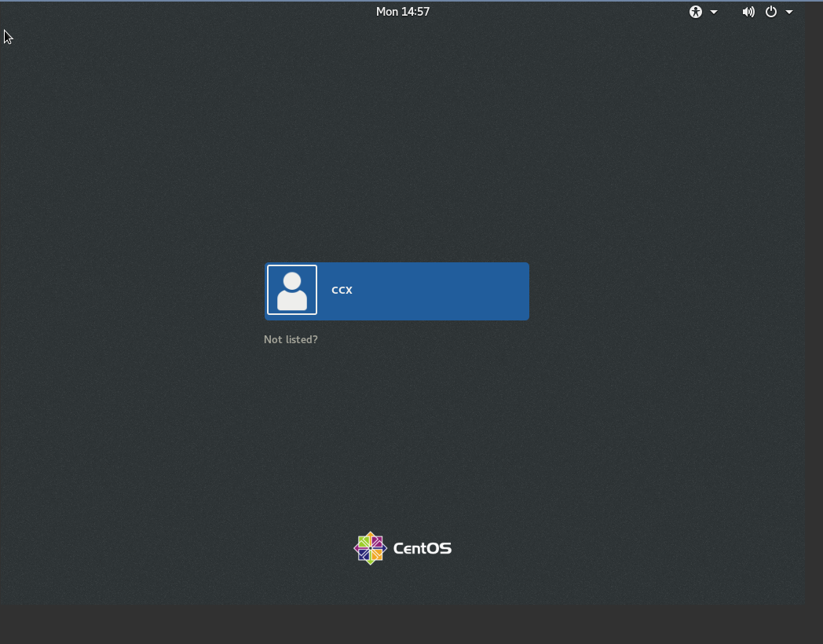Open the accessibility menu icon

[x=696, y=12]
